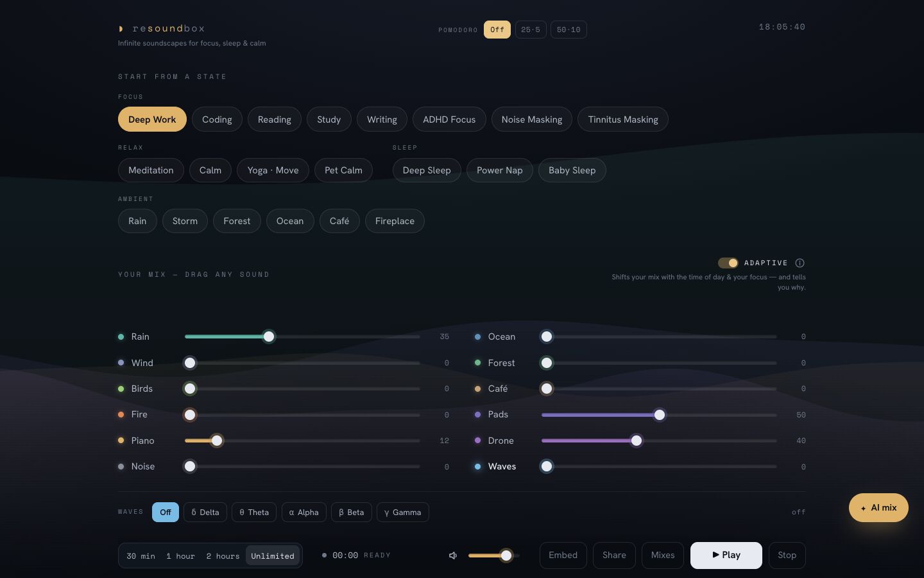Set timer to 2 hours

point(223,556)
